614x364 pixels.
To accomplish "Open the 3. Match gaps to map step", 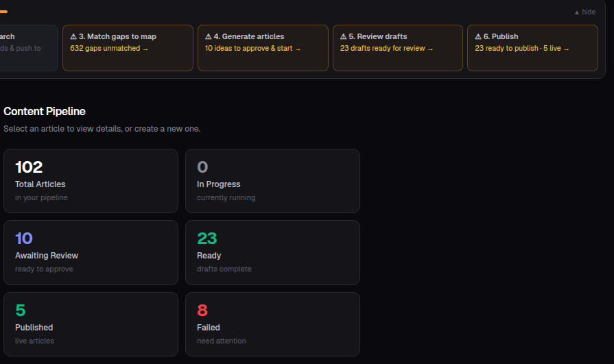I will 128,48.
